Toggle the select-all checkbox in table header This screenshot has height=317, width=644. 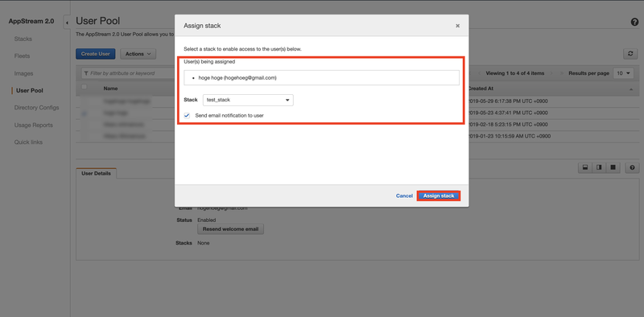pos(85,87)
